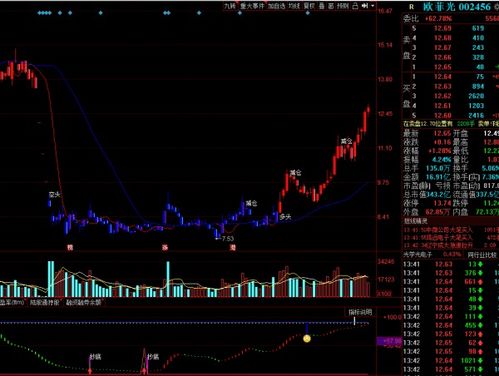Click the first 抄底 bottom signal arrow

pyautogui.click(x=90, y=368)
